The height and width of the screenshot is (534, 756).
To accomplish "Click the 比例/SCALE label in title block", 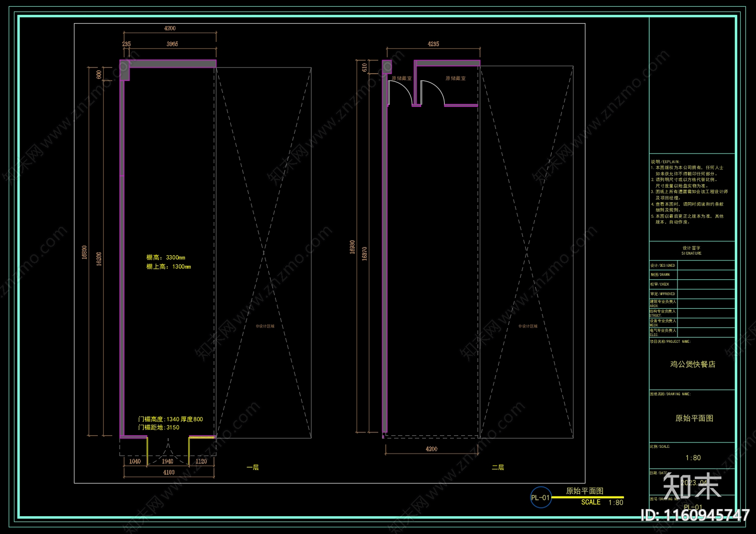I will pyautogui.click(x=660, y=446).
